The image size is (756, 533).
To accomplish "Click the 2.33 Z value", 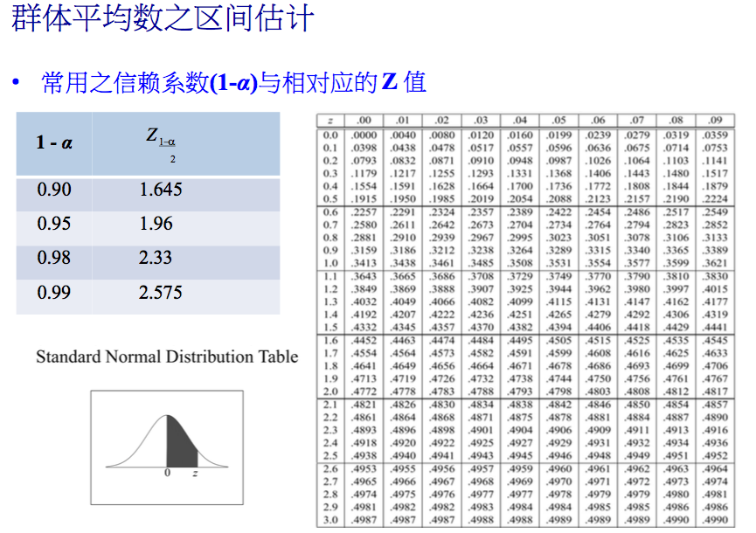I will [x=156, y=258].
